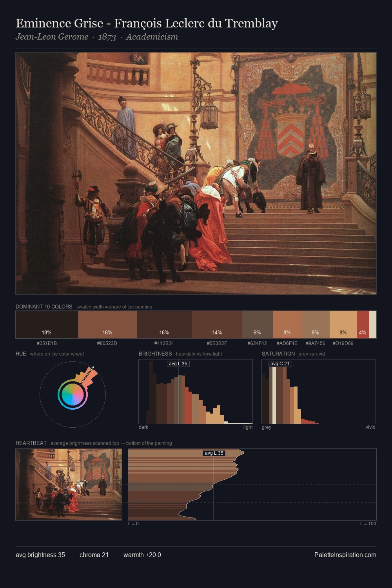Image resolution: width=392 pixels, height=588 pixels.
Task: Click the "HEARTBEAT" section heading
Action: [31, 443]
